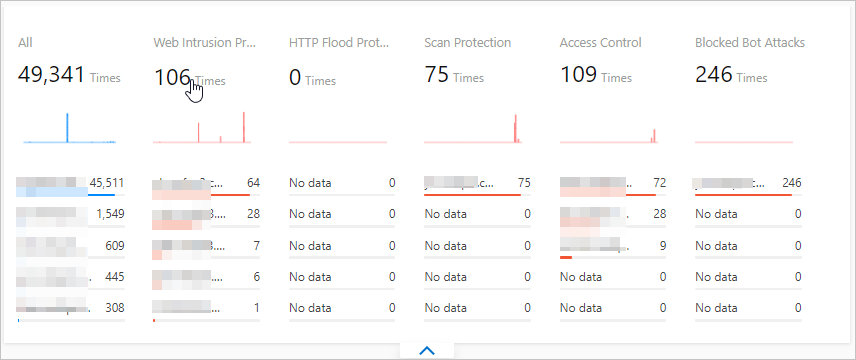Click Scan Protection domain with 75 hits

477,185
